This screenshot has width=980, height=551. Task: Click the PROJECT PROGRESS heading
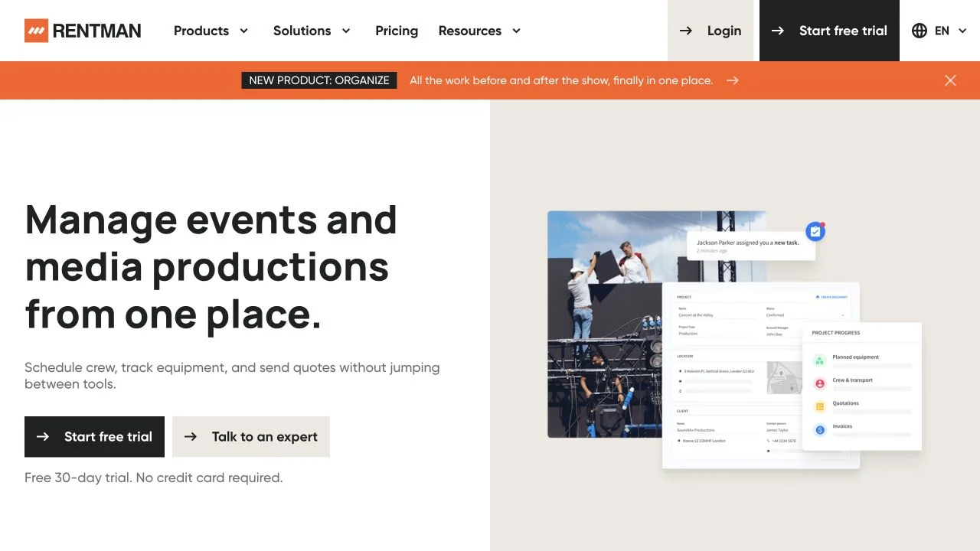click(836, 333)
